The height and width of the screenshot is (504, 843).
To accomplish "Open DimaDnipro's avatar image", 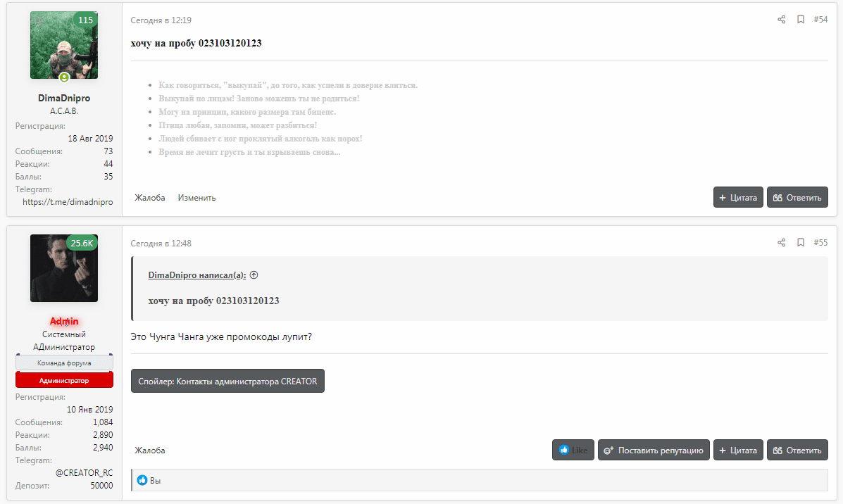I will [x=64, y=45].
